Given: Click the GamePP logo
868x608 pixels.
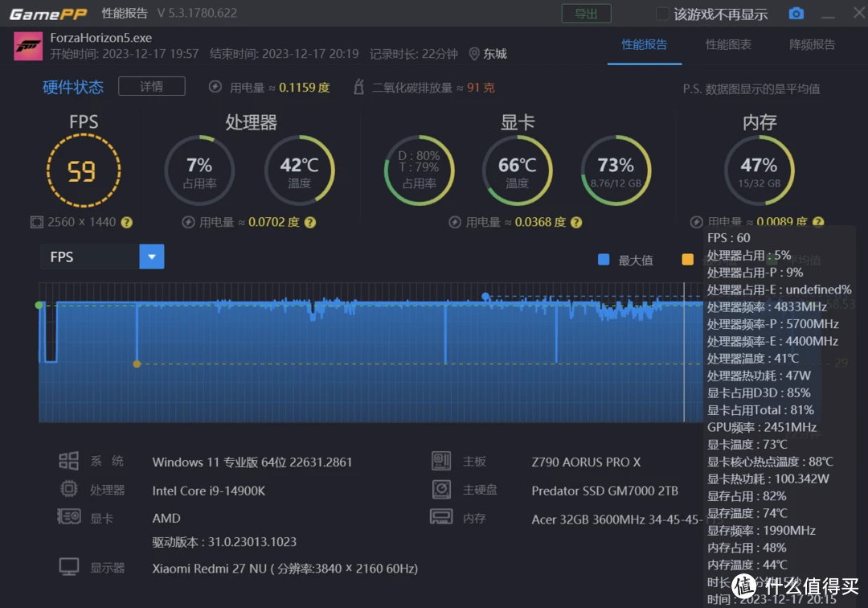Looking at the screenshot, I should click(49, 14).
